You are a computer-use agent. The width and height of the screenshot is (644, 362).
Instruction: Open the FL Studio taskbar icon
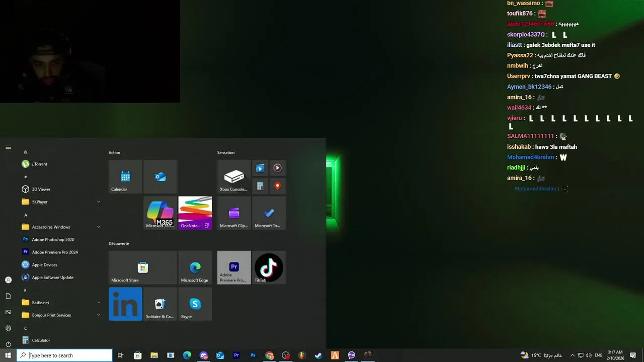(x=302, y=355)
